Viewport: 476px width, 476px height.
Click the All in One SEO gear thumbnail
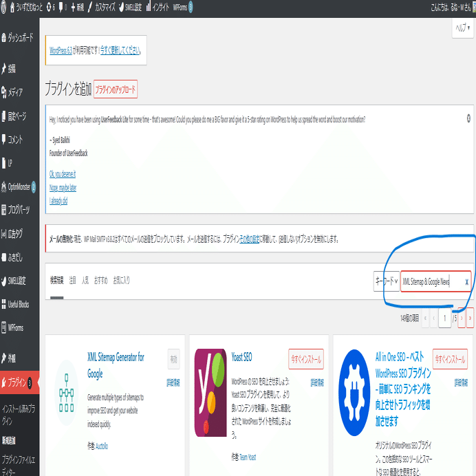[x=354, y=393]
